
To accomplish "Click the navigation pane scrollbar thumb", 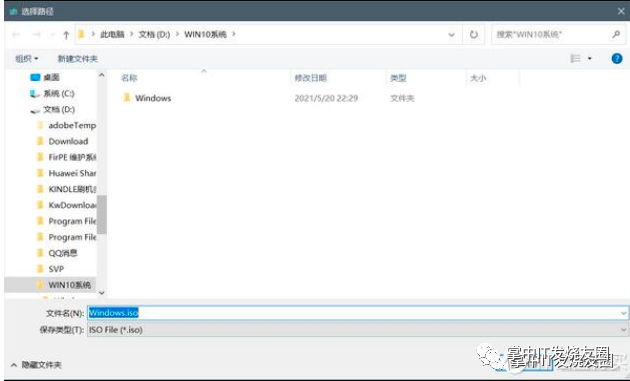I will click(102, 214).
